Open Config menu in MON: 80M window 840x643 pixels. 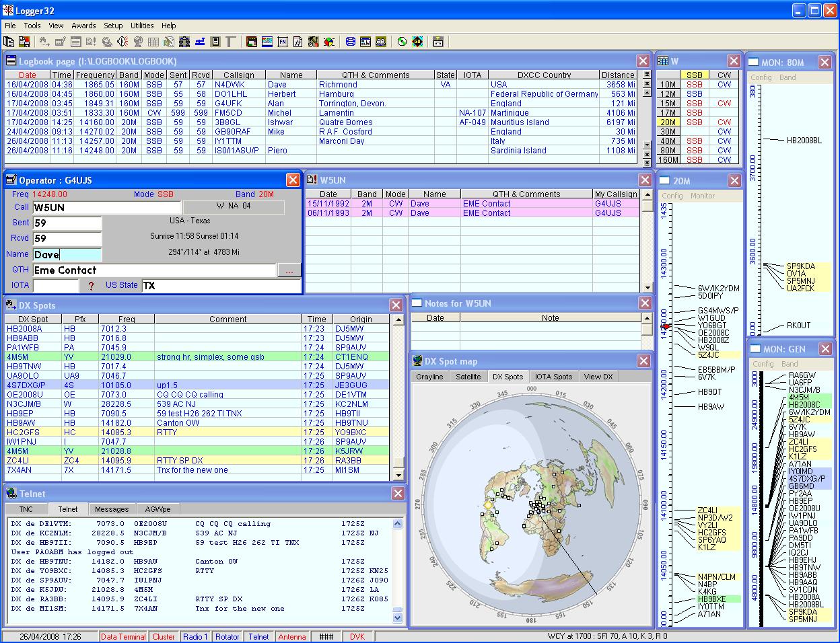(x=761, y=77)
